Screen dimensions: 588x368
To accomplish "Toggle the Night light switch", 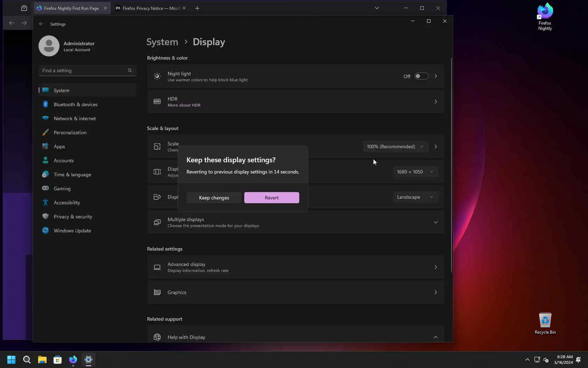I will click(421, 76).
